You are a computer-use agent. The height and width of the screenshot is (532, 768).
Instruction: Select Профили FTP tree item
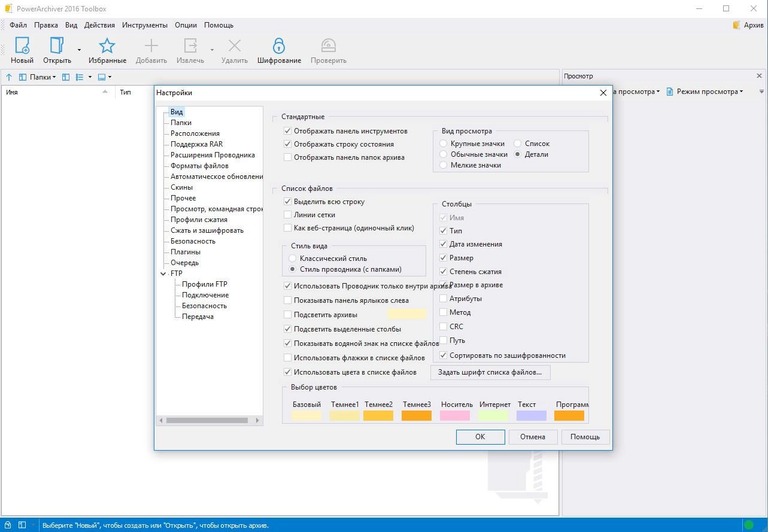[x=205, y=284]
